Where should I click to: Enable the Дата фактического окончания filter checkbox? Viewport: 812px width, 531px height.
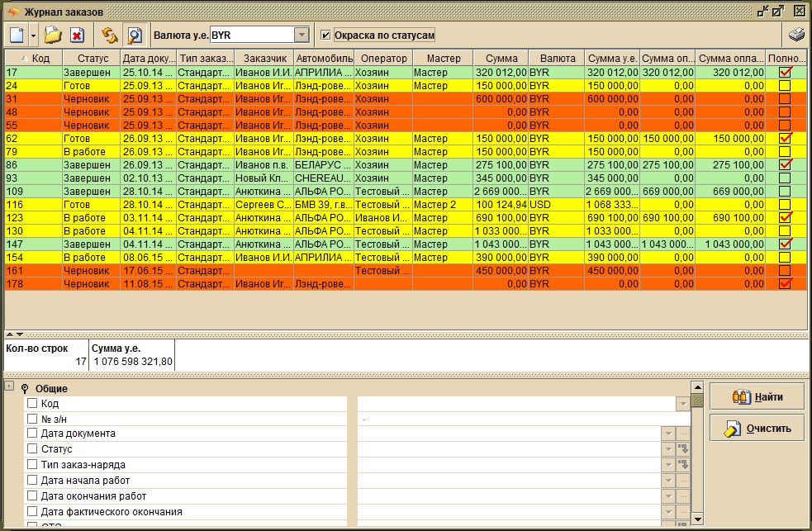coord(32,511)
